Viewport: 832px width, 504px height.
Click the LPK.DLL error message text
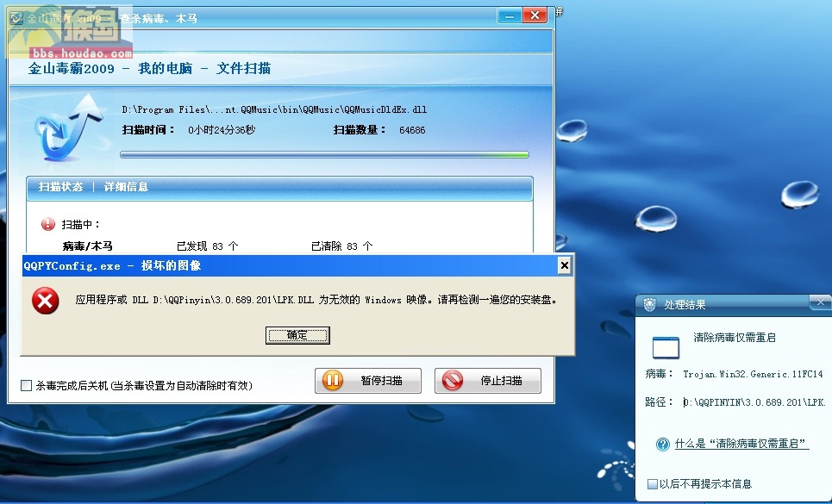point(316,300)
